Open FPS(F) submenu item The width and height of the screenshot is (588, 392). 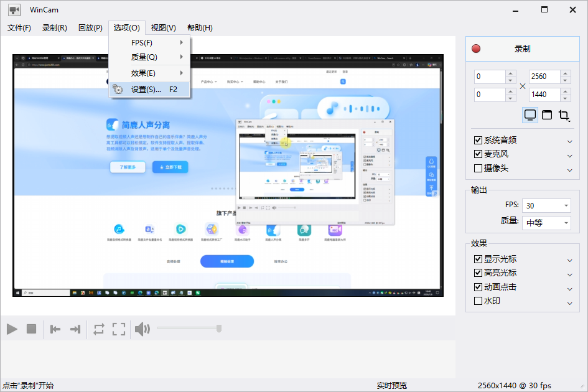coord(149,43)
